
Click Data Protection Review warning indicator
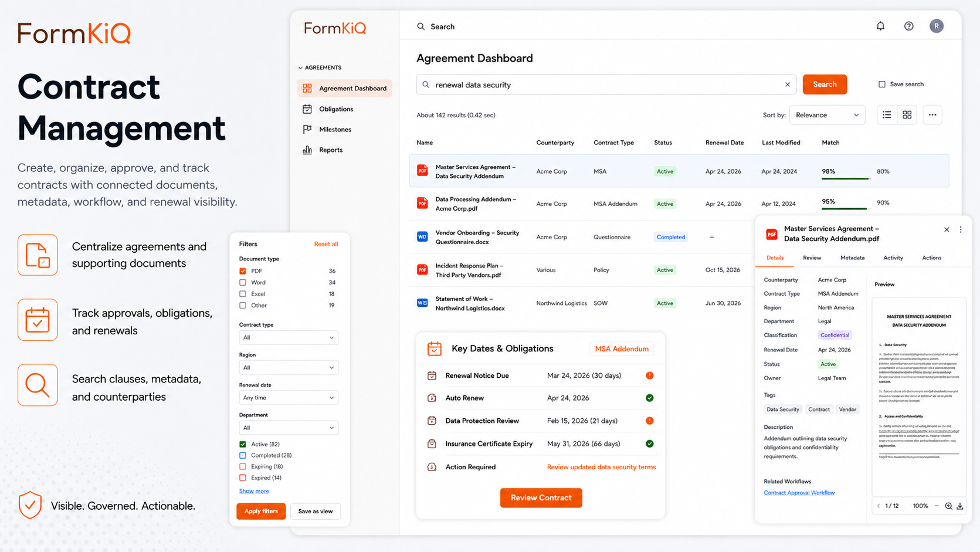[650, 421]
